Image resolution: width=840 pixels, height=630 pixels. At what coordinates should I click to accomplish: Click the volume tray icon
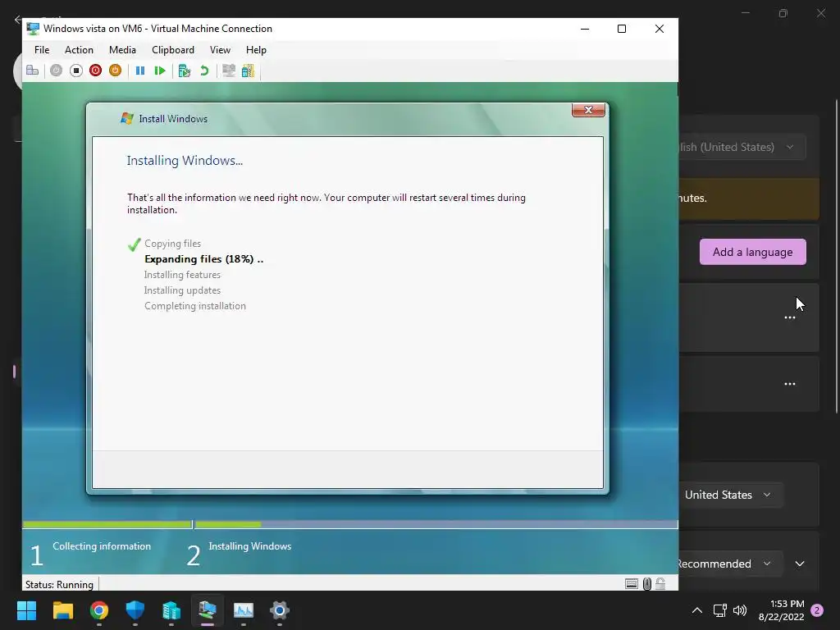click(x=740, y=610)
